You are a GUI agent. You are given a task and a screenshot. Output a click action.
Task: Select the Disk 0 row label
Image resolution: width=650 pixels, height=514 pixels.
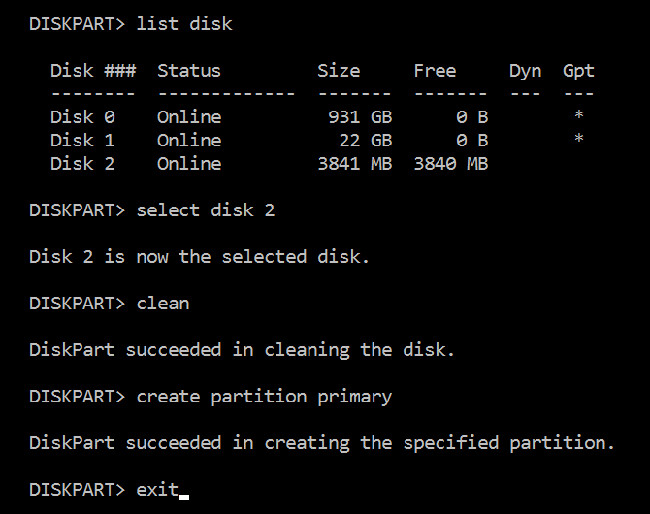click(82, 117)
